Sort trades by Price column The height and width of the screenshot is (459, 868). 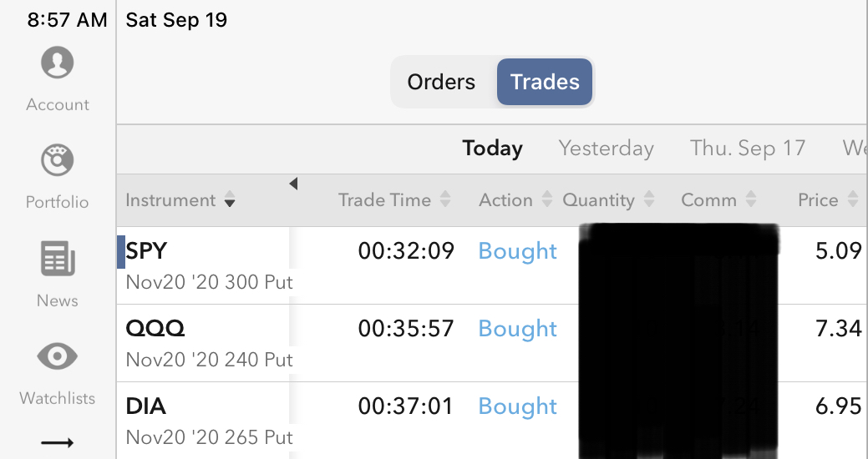point(827,200)
